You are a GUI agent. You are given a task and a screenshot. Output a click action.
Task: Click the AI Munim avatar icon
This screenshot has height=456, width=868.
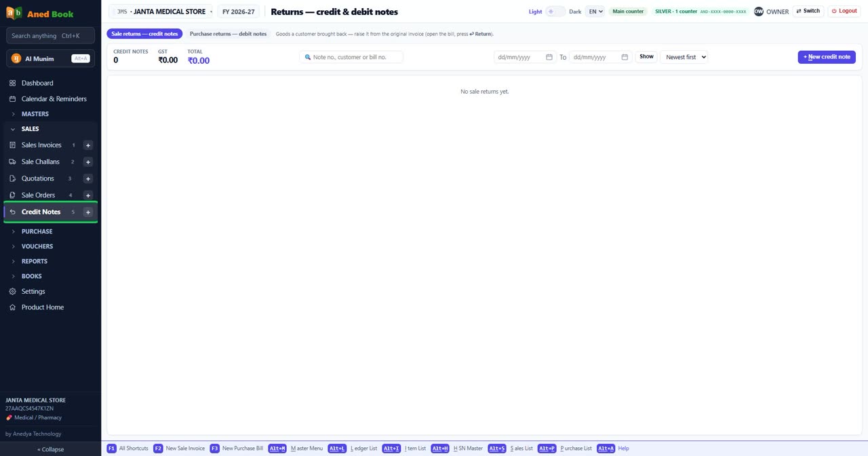(16, 58)
